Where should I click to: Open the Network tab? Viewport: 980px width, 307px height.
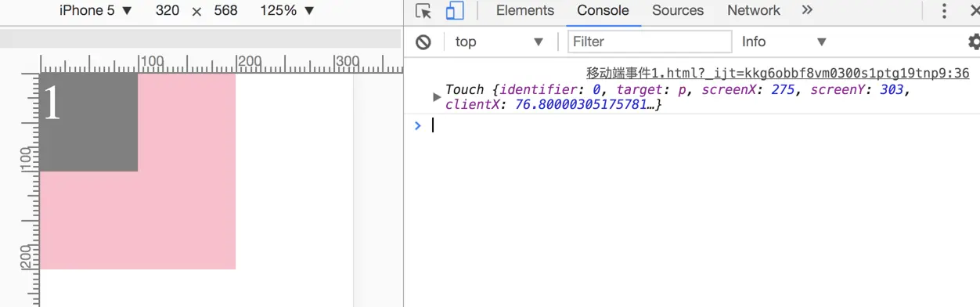tap(753, 11)
